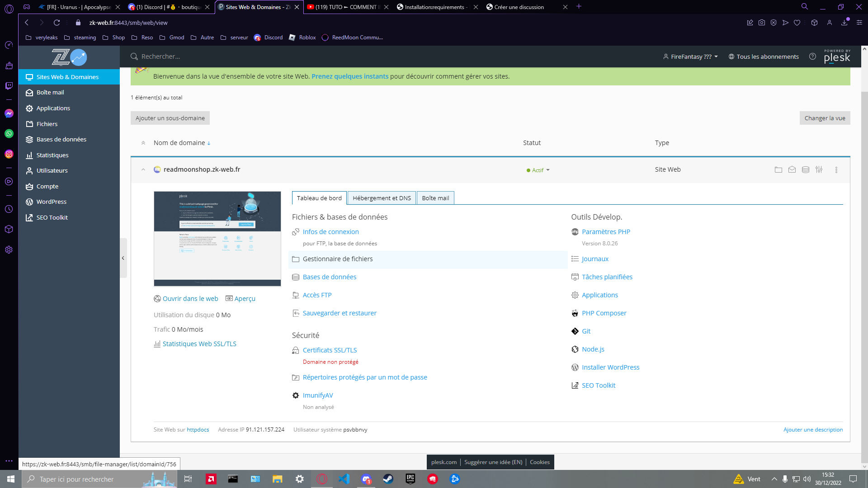This screenshot has width=868, height=488.
Task: Open the Actif status dropdown
Action: [x=538, y=170]
